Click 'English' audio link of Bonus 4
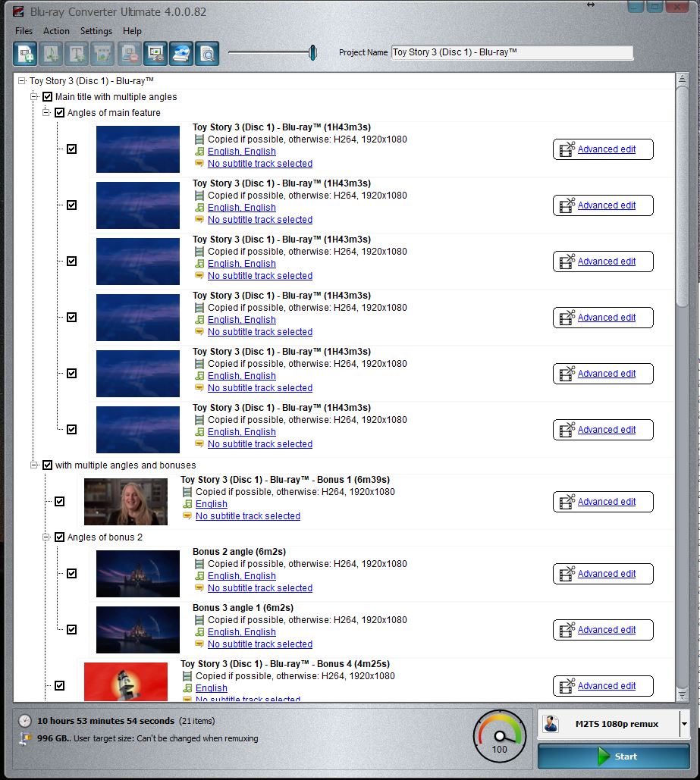 (x=211, y=688)
